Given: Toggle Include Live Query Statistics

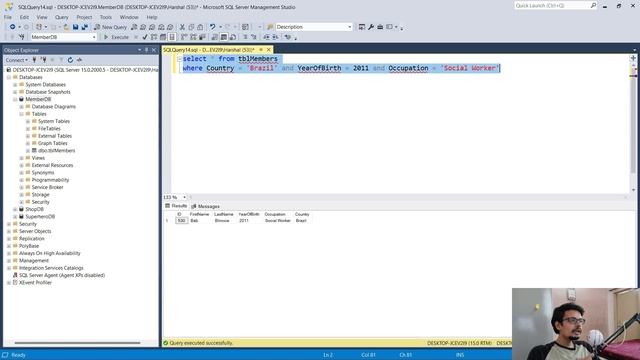Looking at the screenshot, I should coord(193,37).
